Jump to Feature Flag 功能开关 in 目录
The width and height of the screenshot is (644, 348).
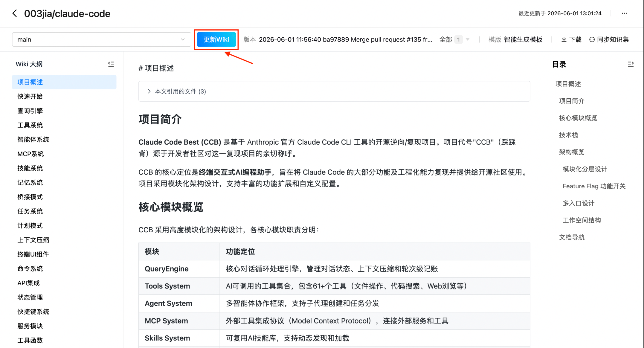click(594, 186)
